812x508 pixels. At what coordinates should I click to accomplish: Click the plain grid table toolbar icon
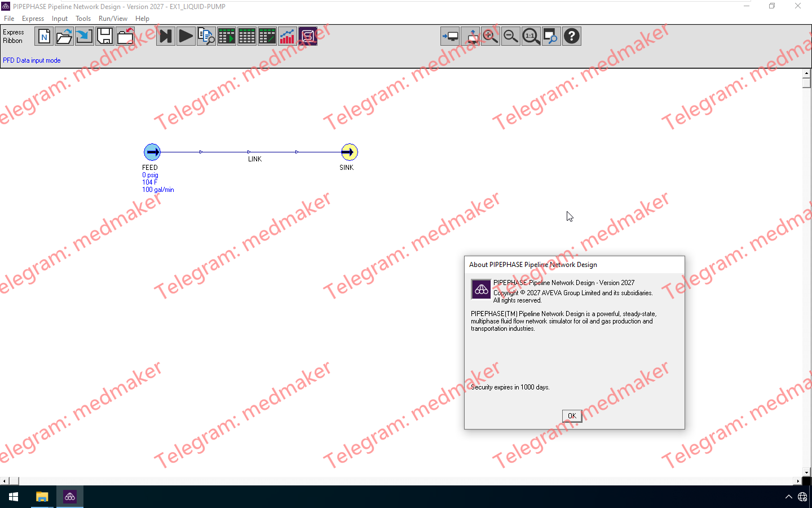(247, 37)
